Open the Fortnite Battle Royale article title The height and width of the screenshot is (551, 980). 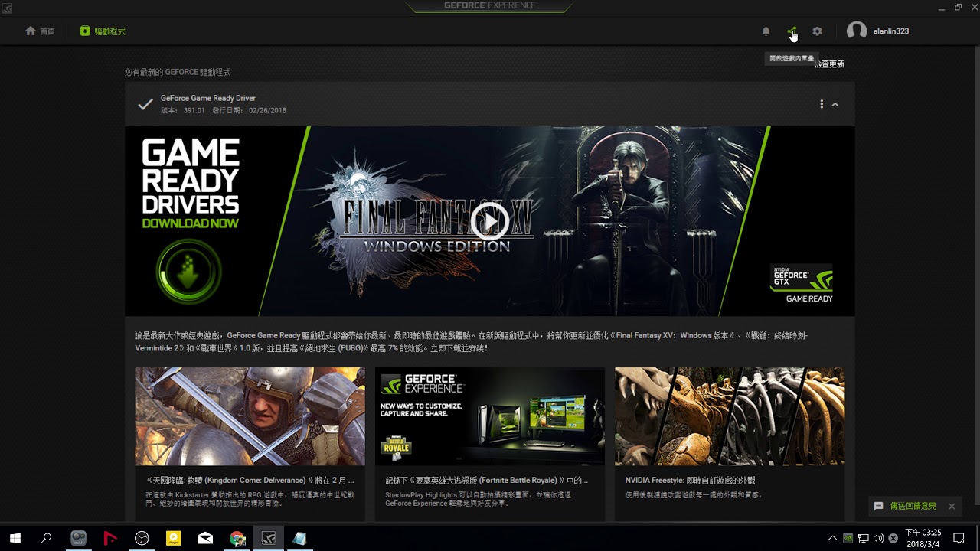pos(486,481)
